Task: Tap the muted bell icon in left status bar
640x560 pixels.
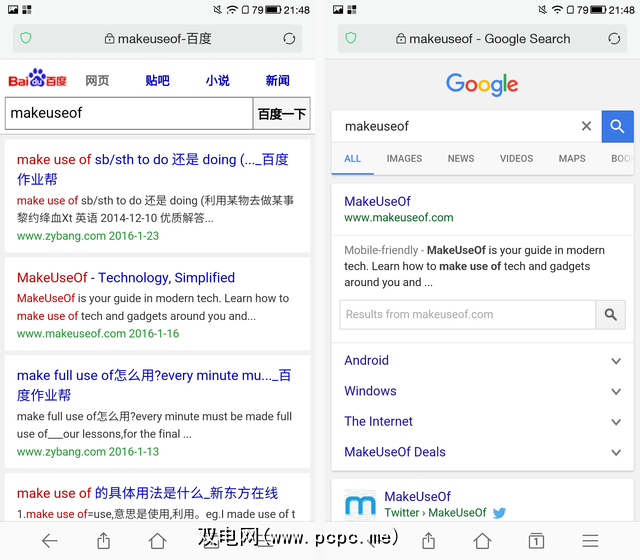Action: 218,9
